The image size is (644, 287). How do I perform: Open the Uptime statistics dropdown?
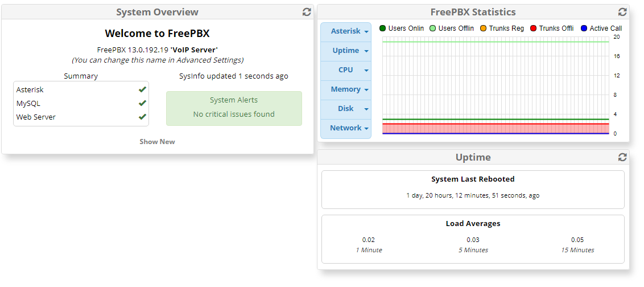point(346,51)
